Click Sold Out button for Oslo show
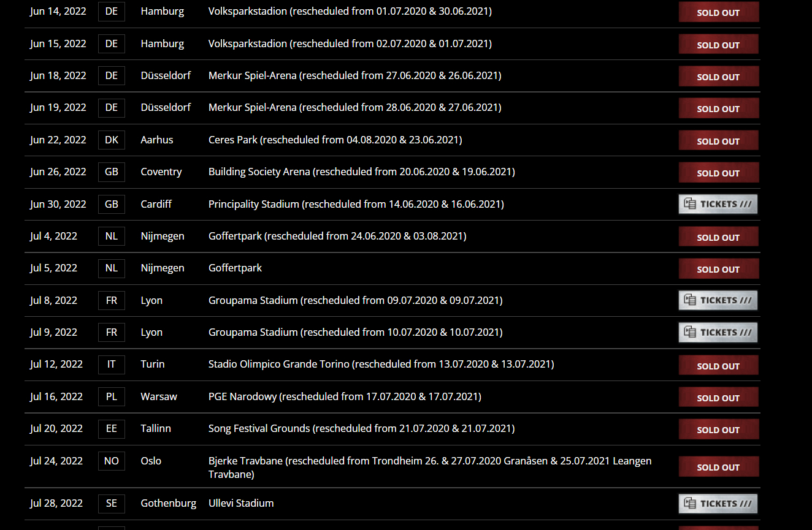The height and width of the screenshot is (530, 812). click(x=718, y=467)
